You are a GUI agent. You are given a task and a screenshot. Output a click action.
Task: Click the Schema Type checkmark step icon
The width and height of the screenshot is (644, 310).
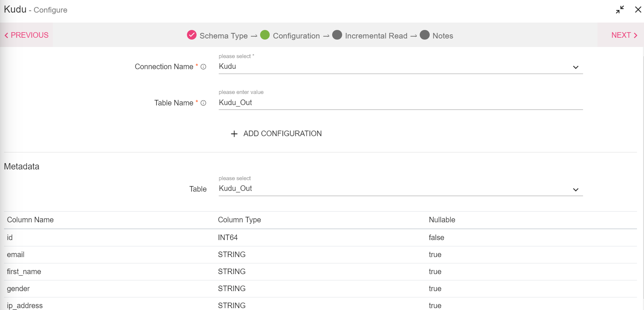pyautogui.click(x=192, y=35)
